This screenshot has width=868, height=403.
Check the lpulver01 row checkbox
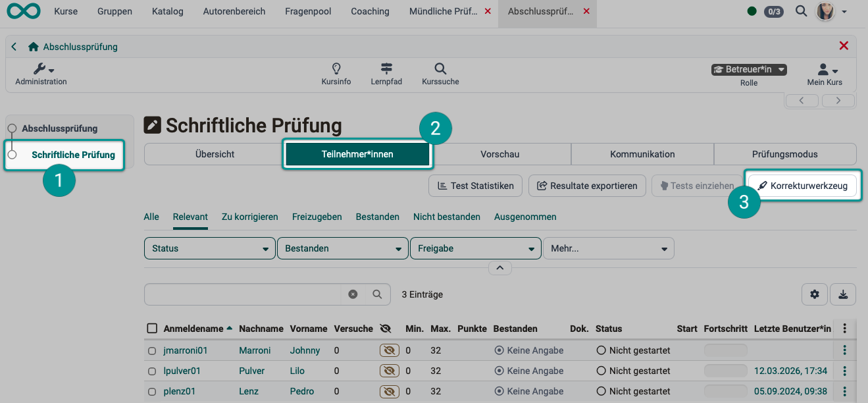coord(151,371)
